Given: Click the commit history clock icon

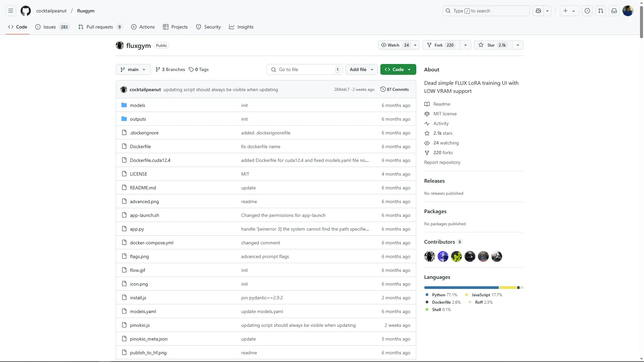Looking at the screenshot, I should [383, 89].
